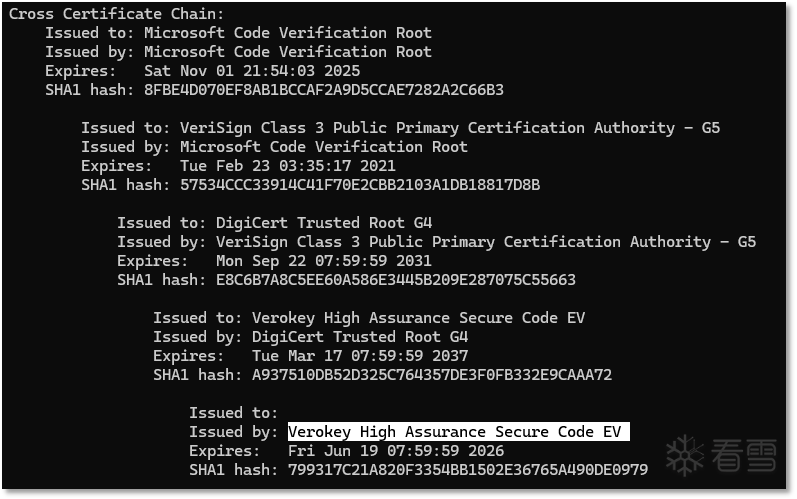797x499 pixels.
Task: Click 'Issued to: Verokey High Assurance' line
Action: point(369,318)
